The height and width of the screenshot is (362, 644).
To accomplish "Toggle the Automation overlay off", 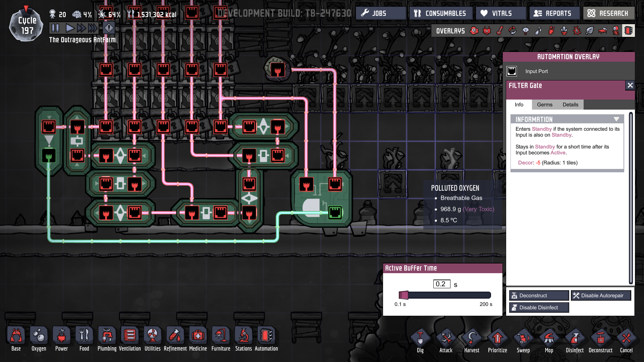I will (x=628, y=31).
